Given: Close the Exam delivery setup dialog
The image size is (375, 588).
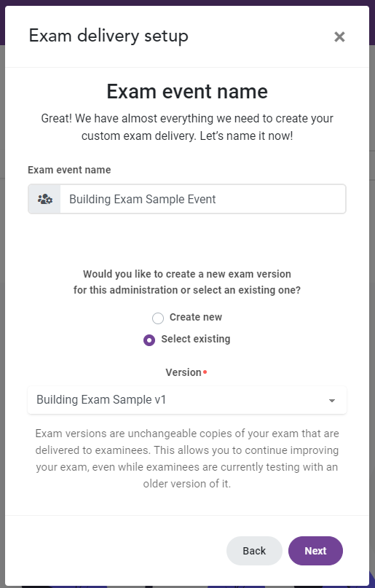Looking at the screenshot, I should [x=339, y=36].
